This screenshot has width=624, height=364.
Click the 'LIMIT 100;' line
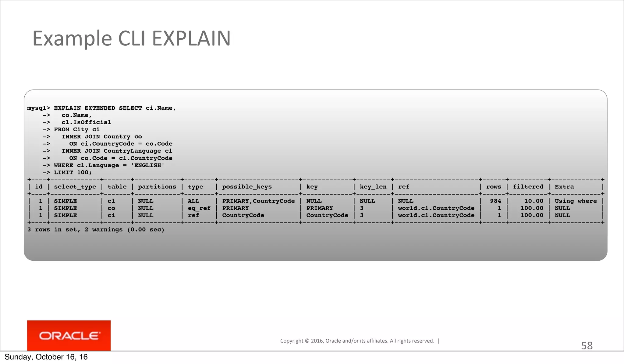[x=73, y=172]
